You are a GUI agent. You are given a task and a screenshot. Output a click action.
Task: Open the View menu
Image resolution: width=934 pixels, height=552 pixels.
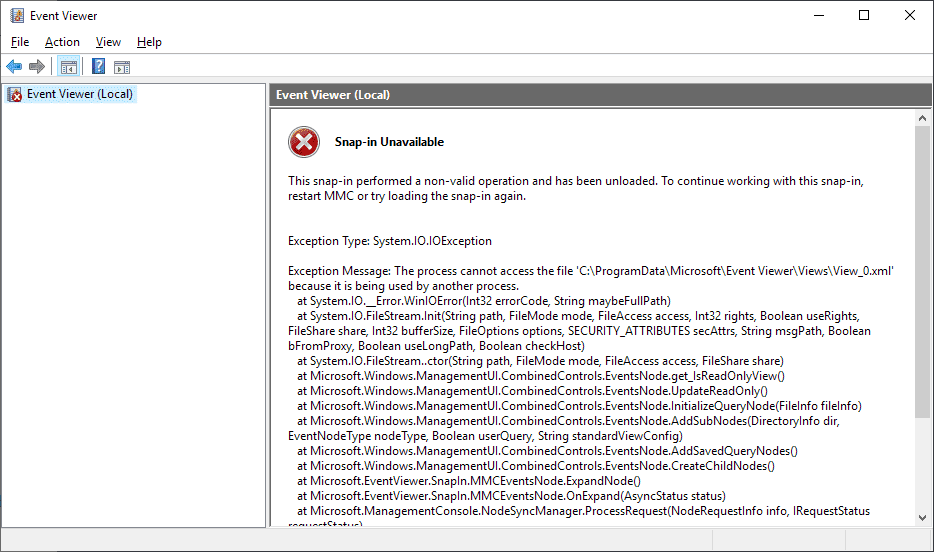(108, 42)
